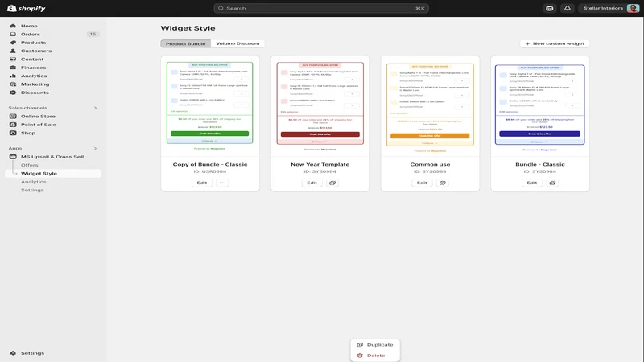
Task: Click New custom widget button
Action: pyautogui.click(x=555, y=43)
